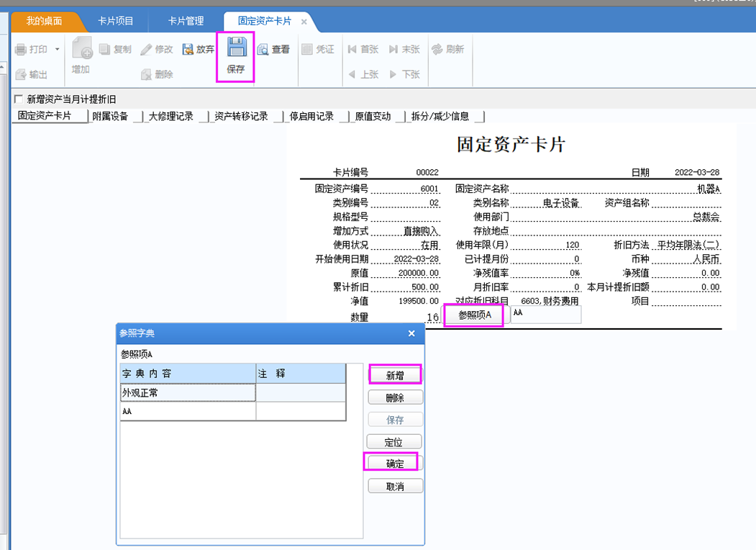Open the 附属设备 sub-tab
Viewport: 756px width, 550px height.
(x=110, y=117)
